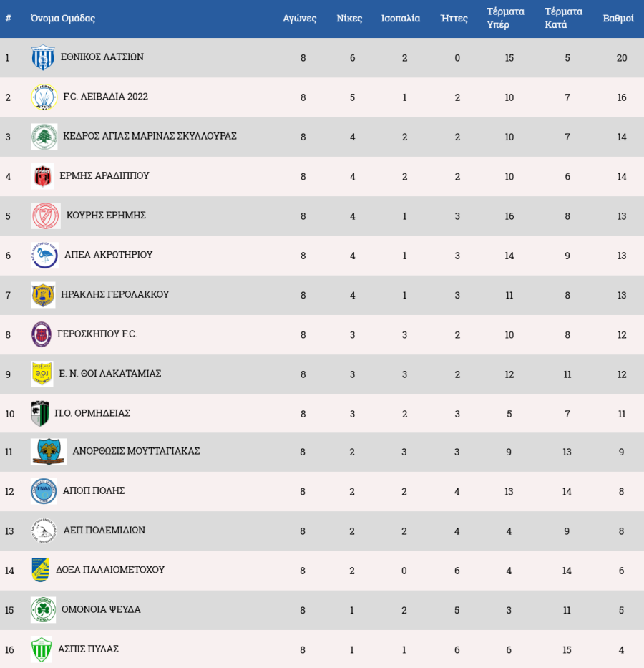The width and height of the screenshot is (644, 668).
Task: Click the flamingo logo of ΑΠΕΑ ΑΚΡΩΤΗΡΙΟΥ
Action: 44,256
